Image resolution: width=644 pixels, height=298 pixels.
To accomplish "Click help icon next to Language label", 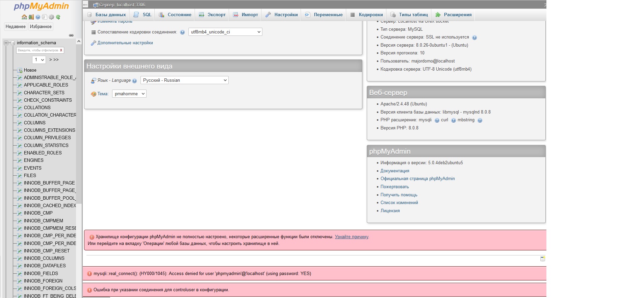I will (134, 80).
